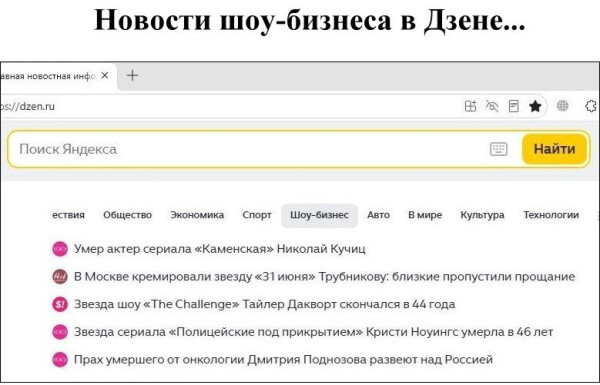Click the S! source icon beside Дакворт headline

(x=60, y=305)
